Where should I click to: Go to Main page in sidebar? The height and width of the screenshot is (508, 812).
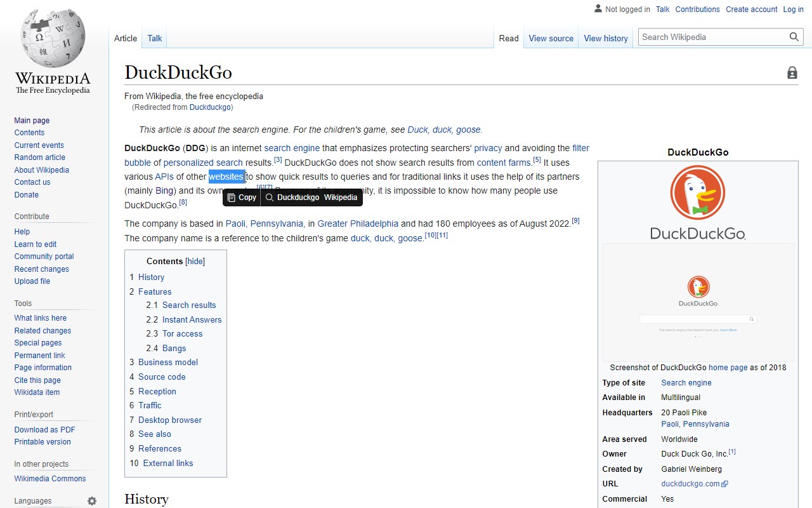(32, 121)
